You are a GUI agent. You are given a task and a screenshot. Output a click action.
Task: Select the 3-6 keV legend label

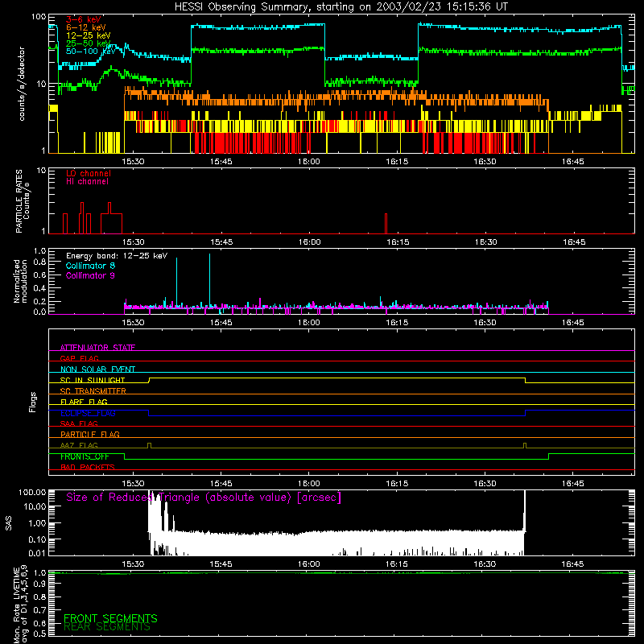pyautogui.click(x=84, y=19)
